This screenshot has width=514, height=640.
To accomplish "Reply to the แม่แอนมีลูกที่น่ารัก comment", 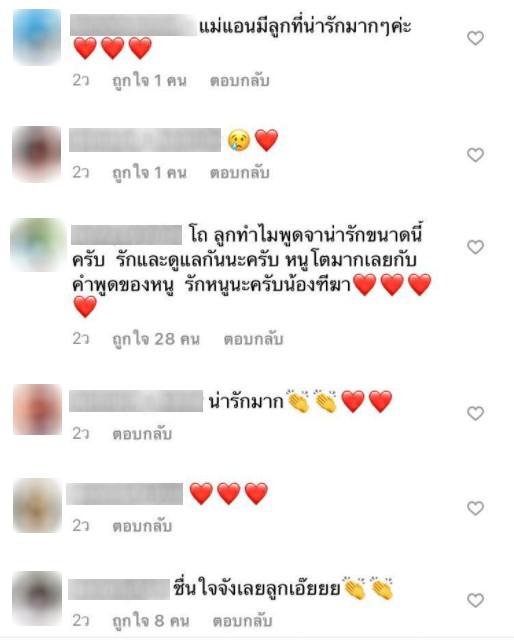I will pyautogui.click(x=240, y=81).
